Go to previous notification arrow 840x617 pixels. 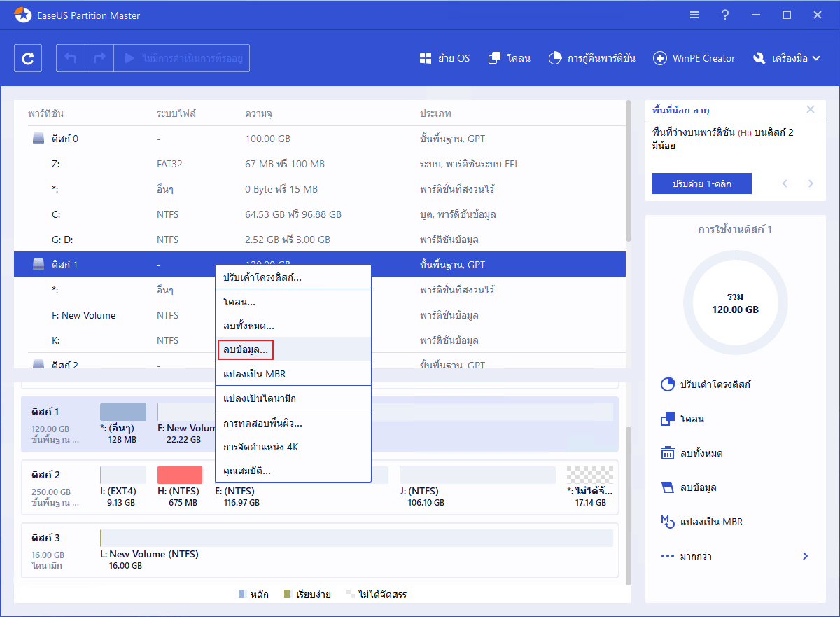click(x=785, y=183)
